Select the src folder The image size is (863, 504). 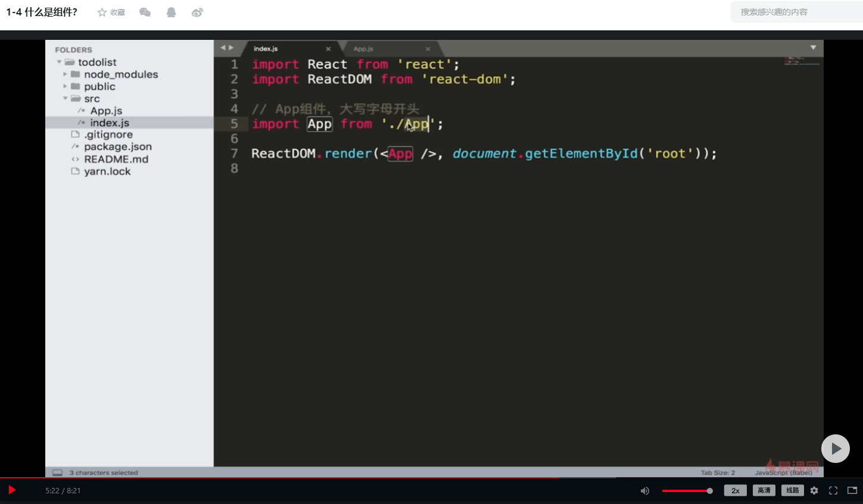point(92,99)
